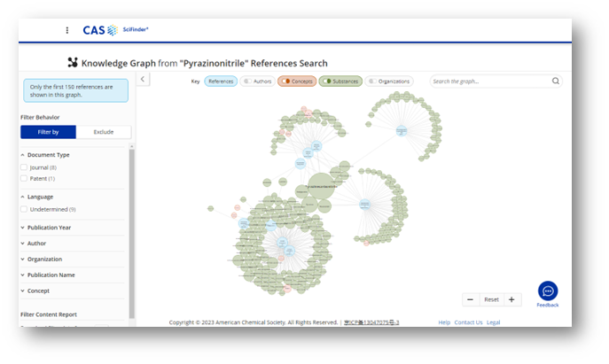Expand the Organization filter

(x=42, y=259)
